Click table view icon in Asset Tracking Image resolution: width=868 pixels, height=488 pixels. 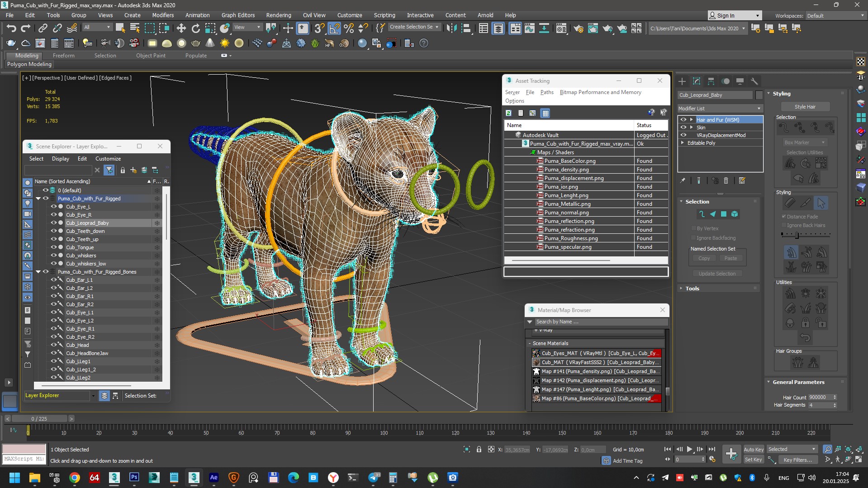[x=545, y=113]
